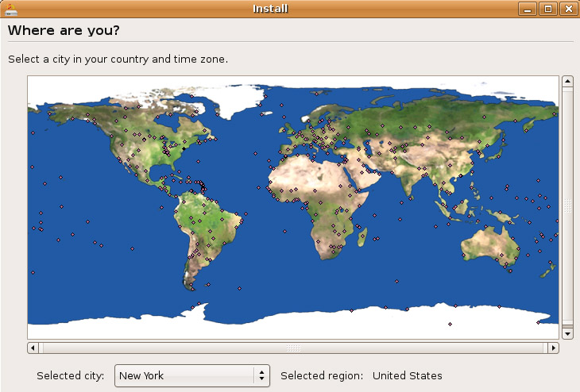Click Greenland on the world map

tap(230, 100)
